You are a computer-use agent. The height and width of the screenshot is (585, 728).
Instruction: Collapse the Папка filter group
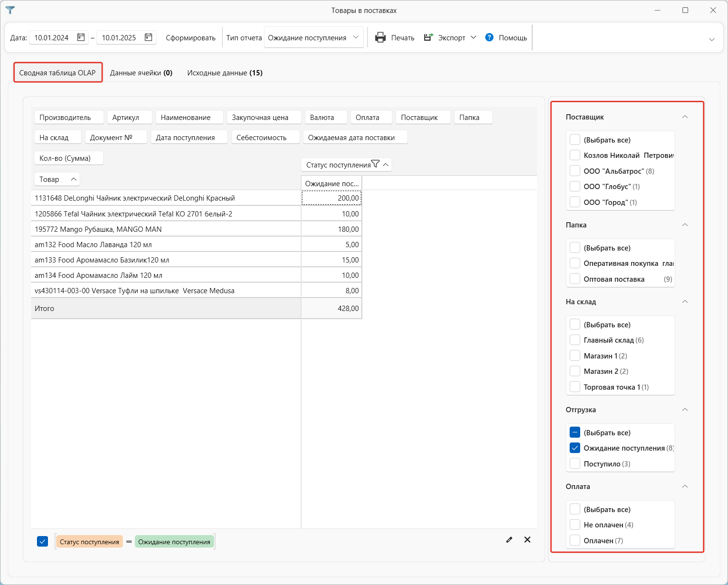click(685, 225)
